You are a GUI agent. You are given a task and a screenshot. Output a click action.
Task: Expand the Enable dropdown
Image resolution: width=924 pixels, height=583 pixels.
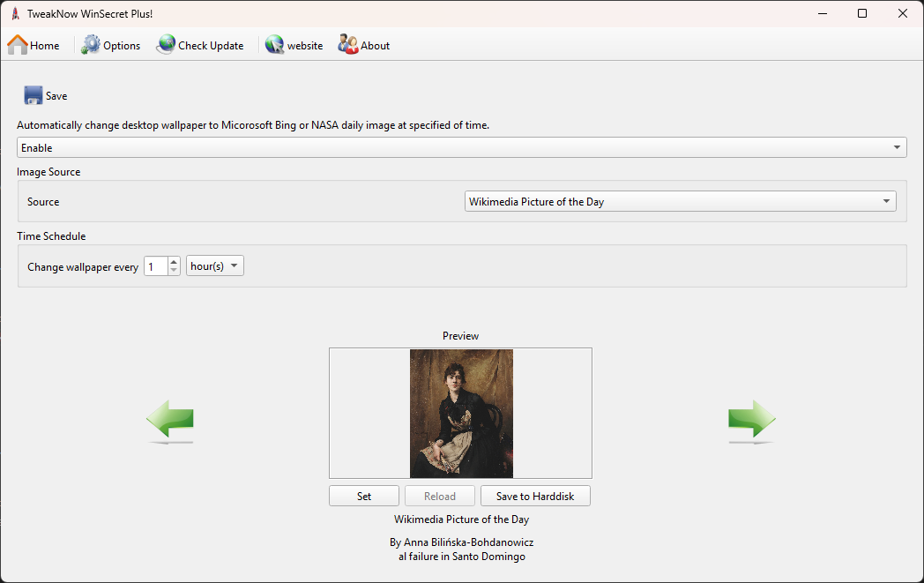pyautogui.click(x=897, y=148)
